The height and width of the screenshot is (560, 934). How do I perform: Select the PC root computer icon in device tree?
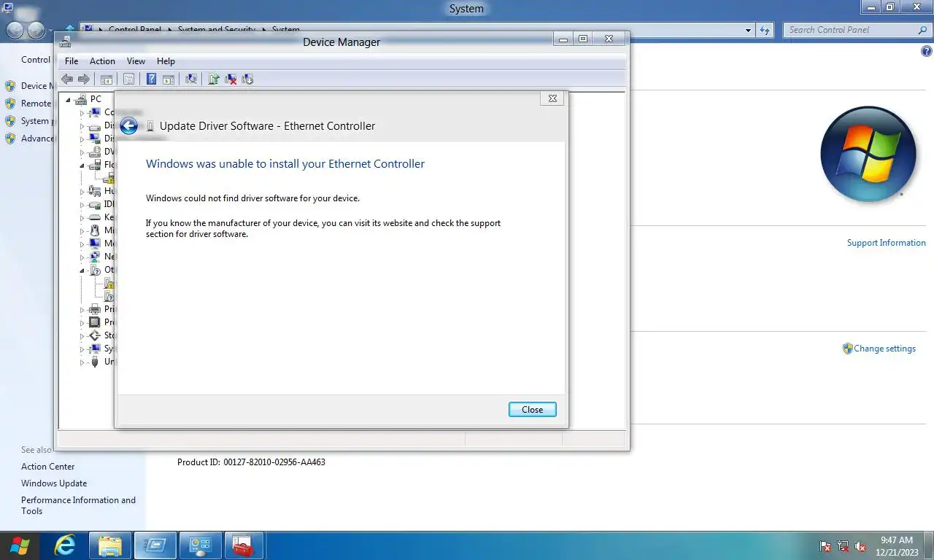(81, 99)
